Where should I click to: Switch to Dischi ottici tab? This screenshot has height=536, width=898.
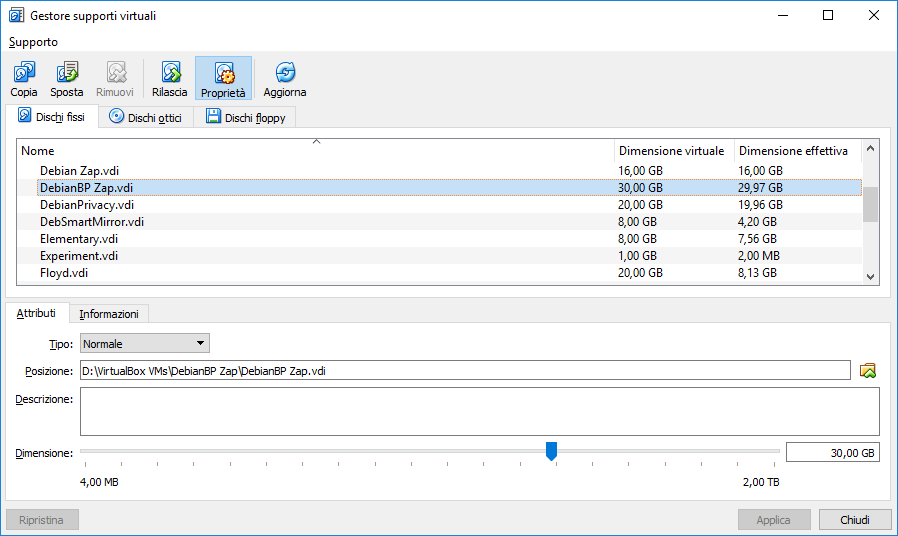pos(146,117)
